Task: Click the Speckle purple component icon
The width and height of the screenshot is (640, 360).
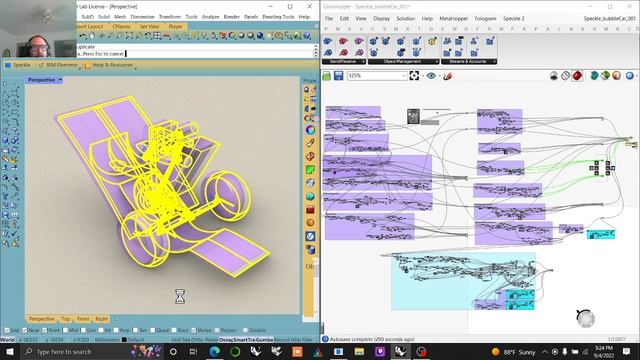Action: coord(359,41)
